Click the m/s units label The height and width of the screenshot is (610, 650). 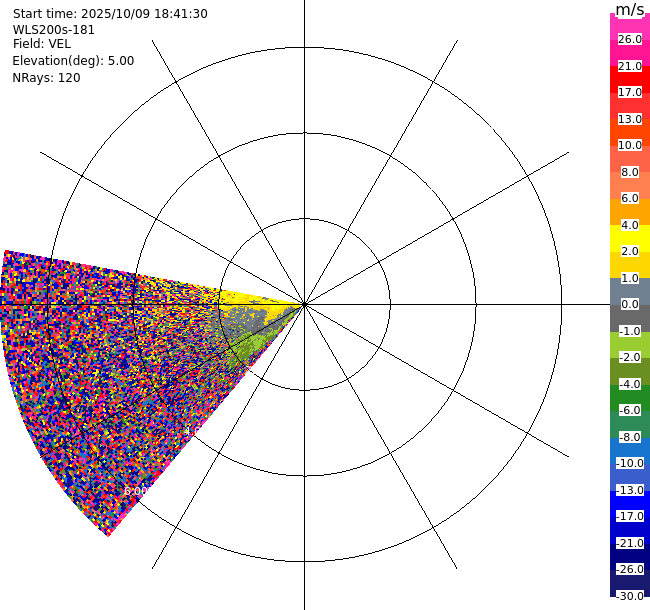point(630,9)
